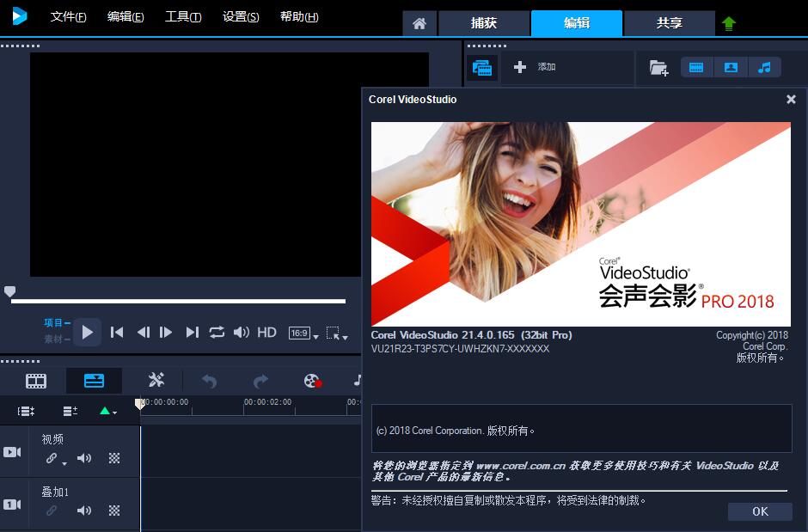Screen dimensions: 808x532
Task: Click OK in the about dialog
Action: coord(760,511)
